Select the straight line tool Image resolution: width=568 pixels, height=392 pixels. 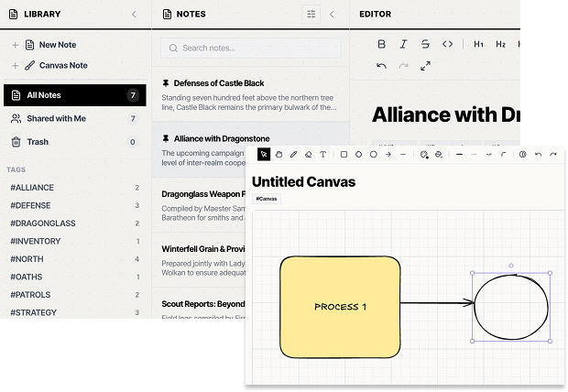403,155
